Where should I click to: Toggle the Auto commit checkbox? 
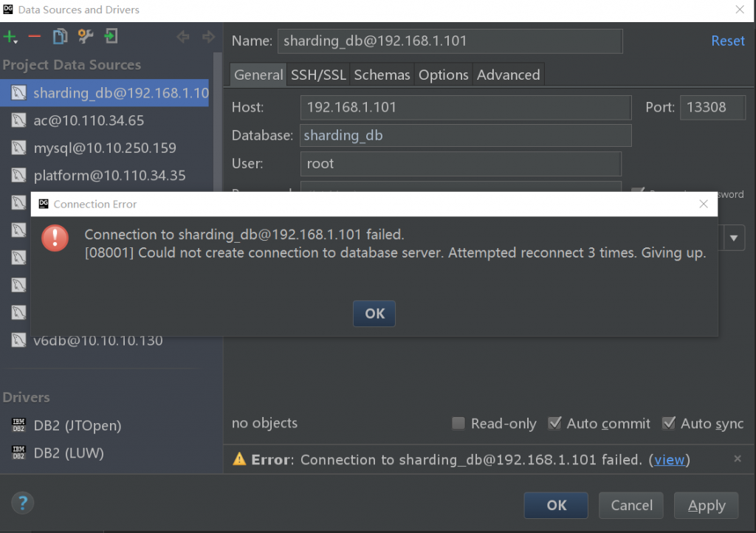click(x=554, y=423)
